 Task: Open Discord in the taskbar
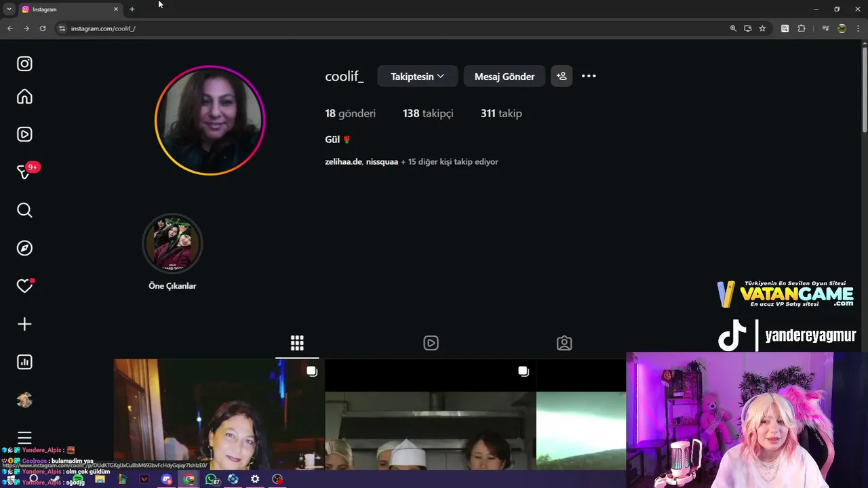(x=167, y=479)
